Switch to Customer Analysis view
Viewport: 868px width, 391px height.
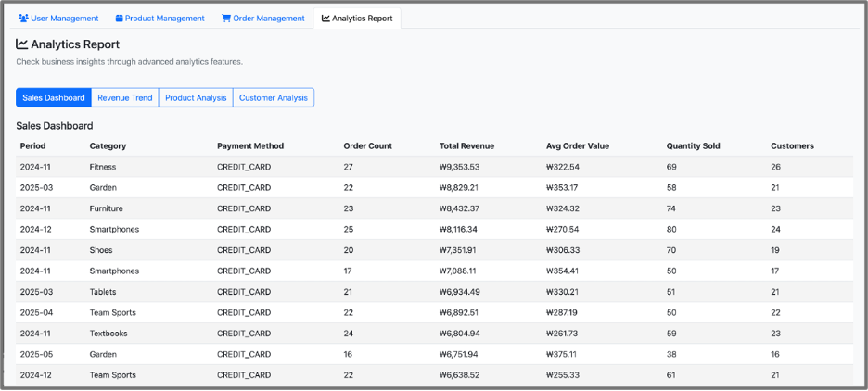point(273,98)
